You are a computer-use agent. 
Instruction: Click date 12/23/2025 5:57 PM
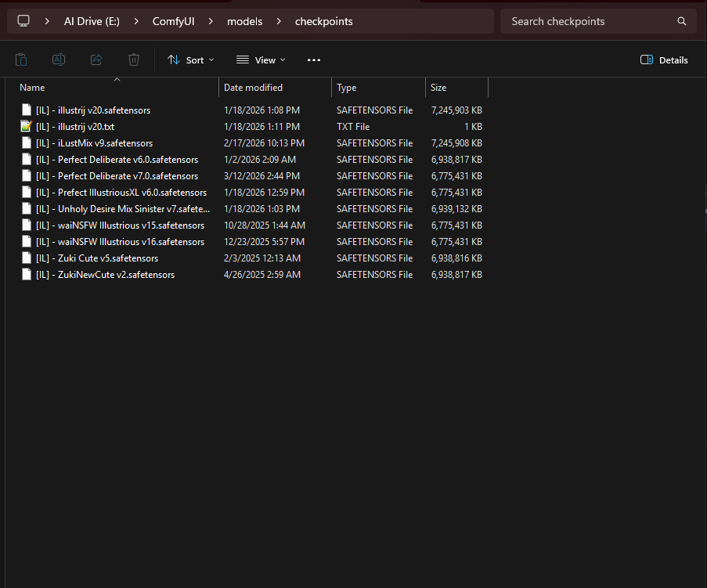[264, 242]
